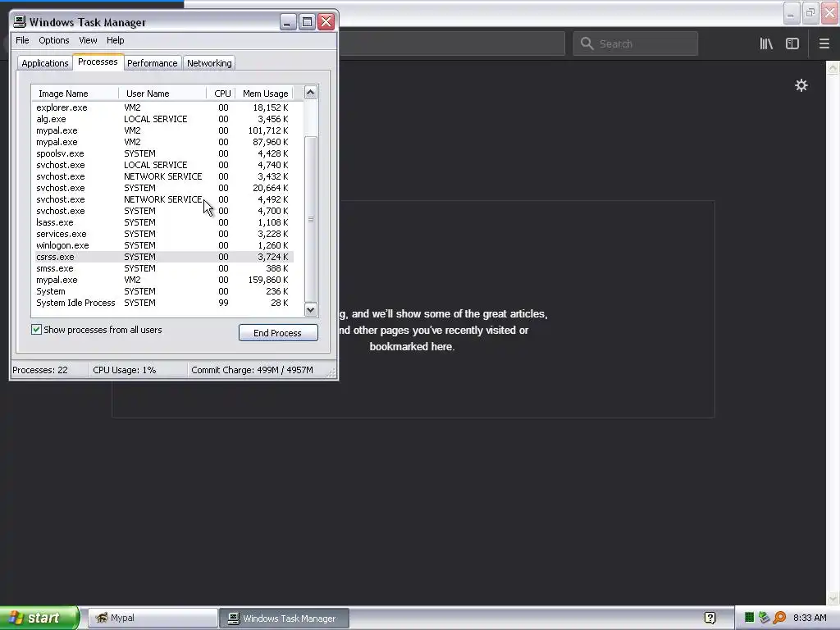This screenshot has width=840, height=630.
Task: Select mypal.exe using 87,960 K
Action: pos(163,142)
